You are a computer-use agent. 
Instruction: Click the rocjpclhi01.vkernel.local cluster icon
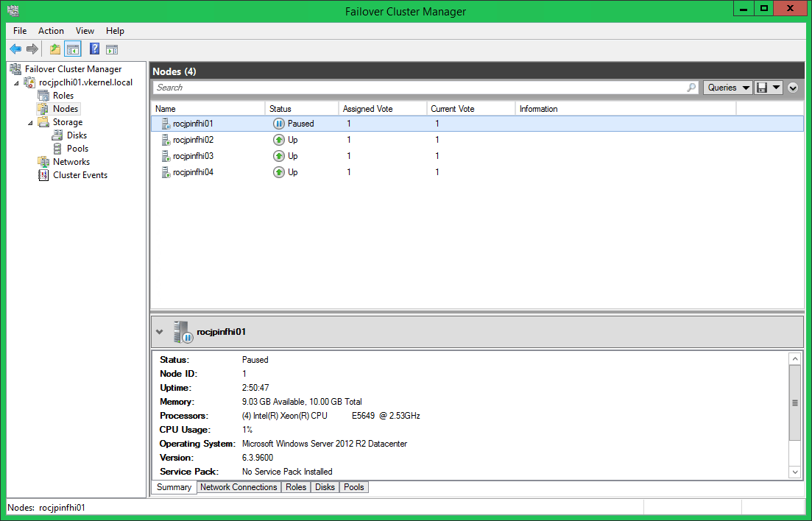30,82
